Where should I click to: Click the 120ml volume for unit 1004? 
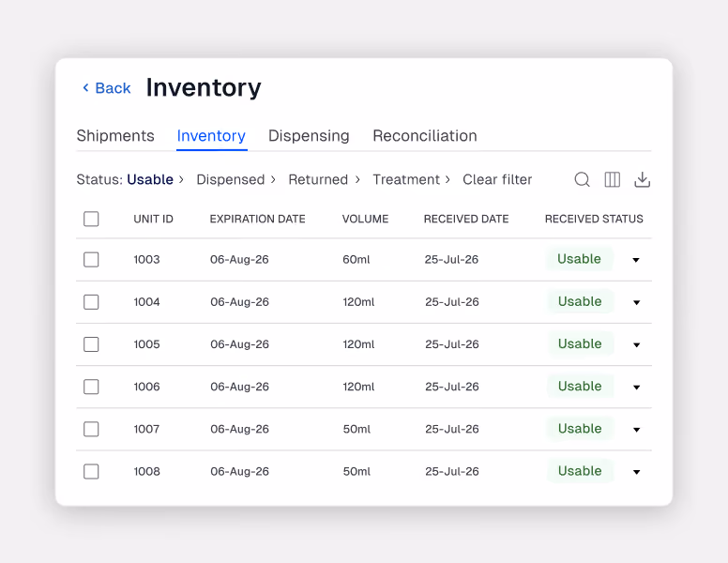point(358,302)
